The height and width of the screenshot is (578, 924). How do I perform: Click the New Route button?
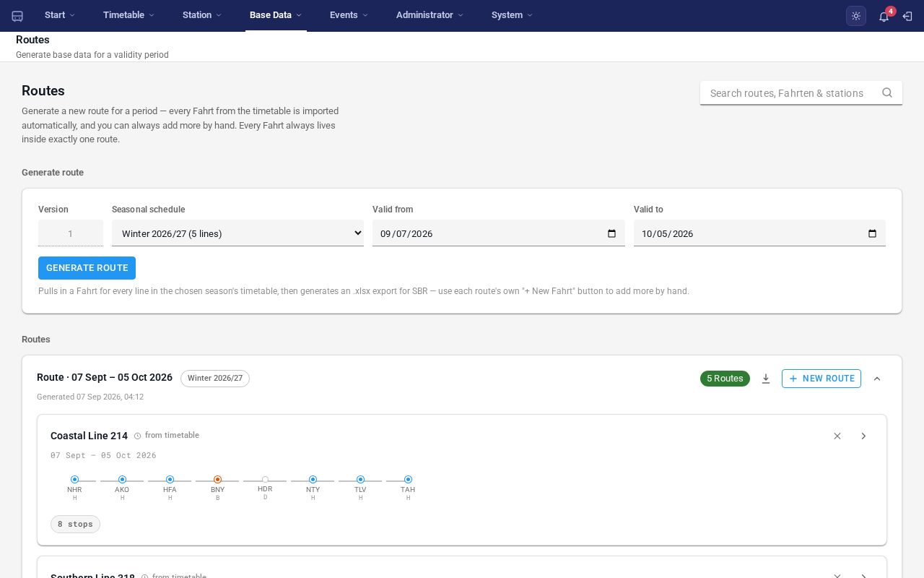click(x=821, y=379)
